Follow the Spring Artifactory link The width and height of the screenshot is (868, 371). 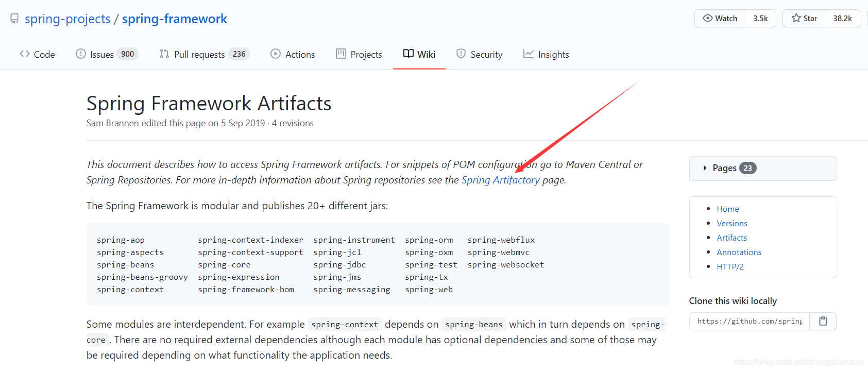(x=501, y=180)
